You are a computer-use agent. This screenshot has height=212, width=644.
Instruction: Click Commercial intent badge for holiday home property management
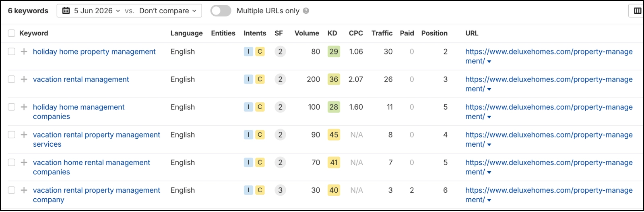(x=260, y=52)
